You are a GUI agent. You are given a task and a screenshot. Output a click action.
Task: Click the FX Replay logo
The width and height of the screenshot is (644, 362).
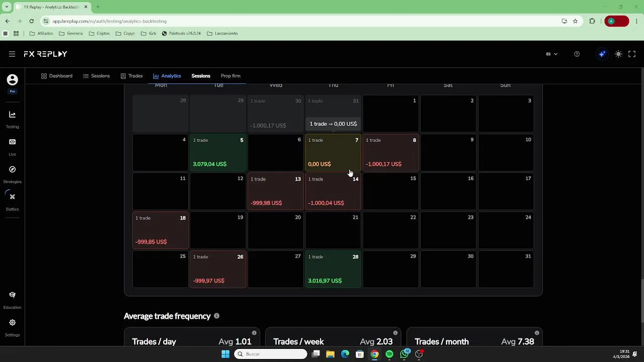point(45,54)
